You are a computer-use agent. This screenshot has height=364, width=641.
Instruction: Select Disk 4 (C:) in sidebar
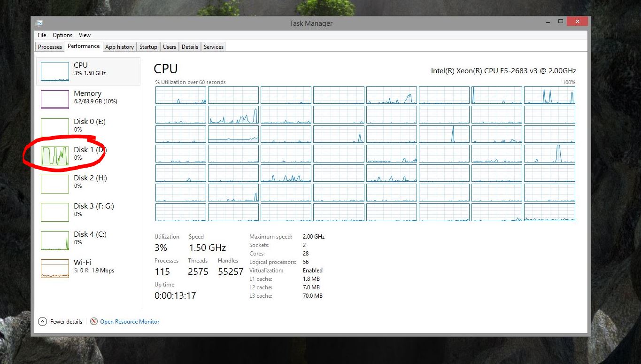coord(88,240)
